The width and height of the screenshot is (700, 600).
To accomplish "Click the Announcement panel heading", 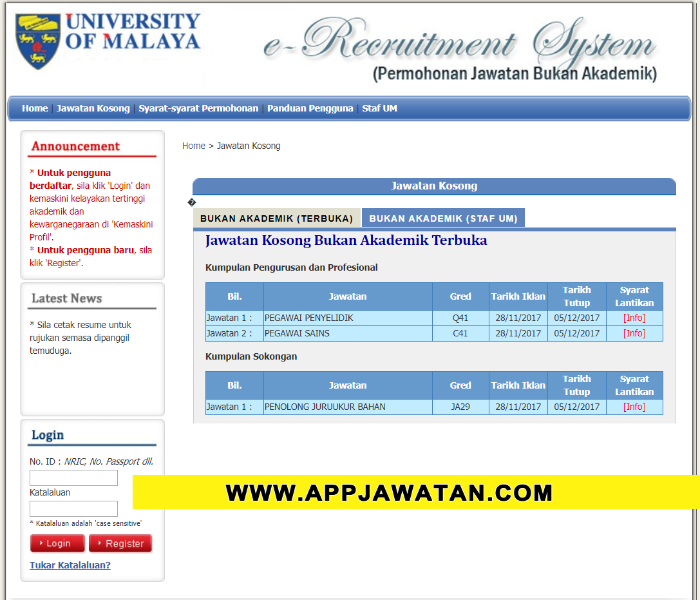I will point(75,146).
